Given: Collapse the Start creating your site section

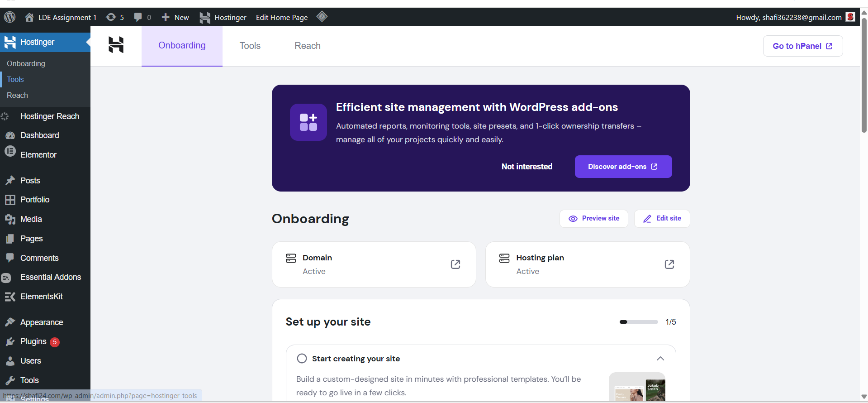Looking at the screenshot, I should [660, 359].
